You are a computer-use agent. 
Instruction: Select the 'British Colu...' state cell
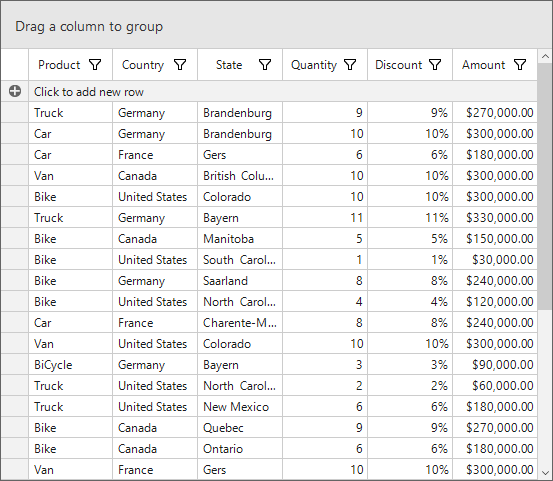click(x=240, y=176)
